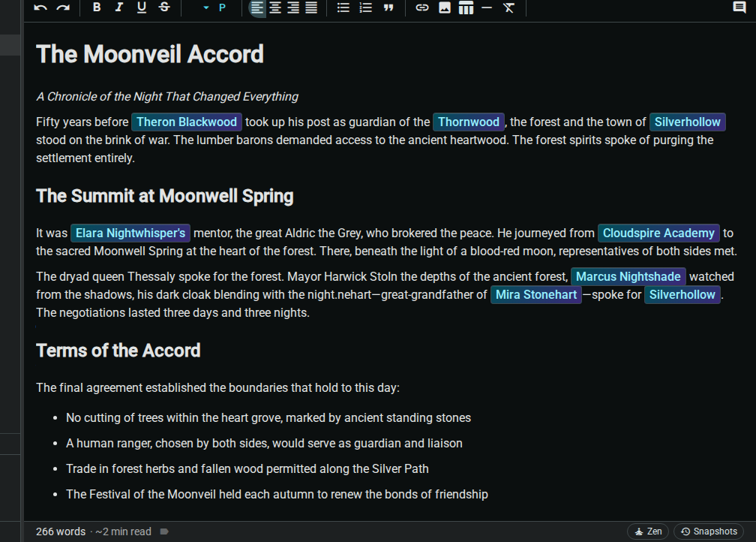Image resolution: width=756 pixels, height=542 pixels.
Task: Click the tag icon beside read time
Action: tap(164, 531)
